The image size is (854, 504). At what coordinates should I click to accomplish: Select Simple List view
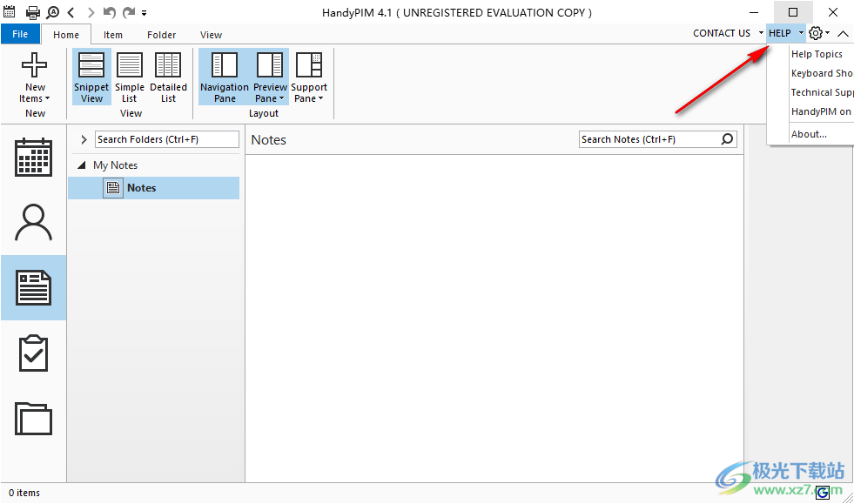130,77
